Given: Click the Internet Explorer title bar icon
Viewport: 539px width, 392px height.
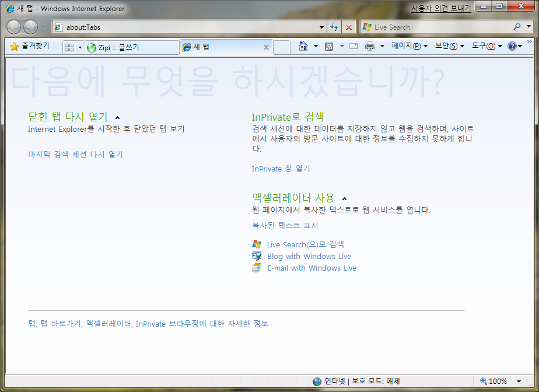Looking at the screenshot, I should (10, 8).
